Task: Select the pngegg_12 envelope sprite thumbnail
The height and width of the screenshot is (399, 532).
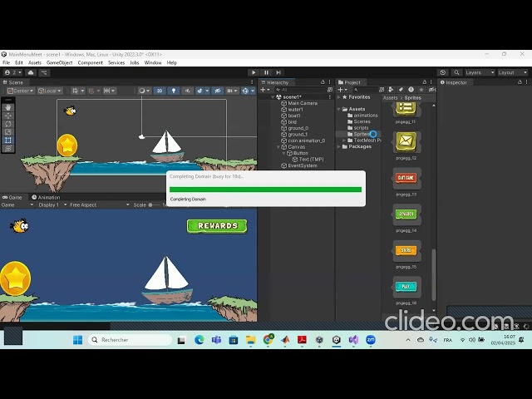Action: (x=406, y=141)
